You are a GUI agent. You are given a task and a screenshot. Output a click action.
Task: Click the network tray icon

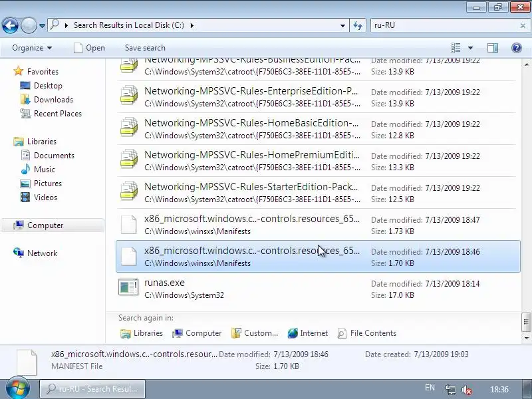point(451,390)
